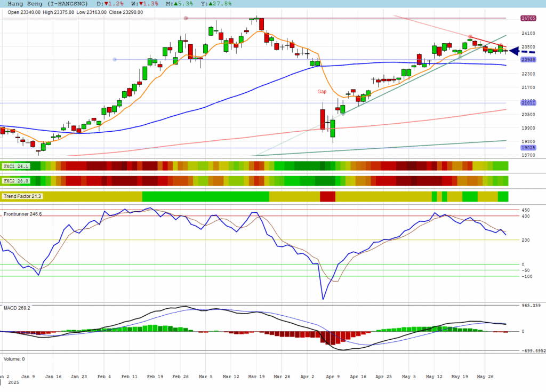Click the Frontrunner 200 scale label
This screenshot has width=546, height=392.
click(525, 240)
